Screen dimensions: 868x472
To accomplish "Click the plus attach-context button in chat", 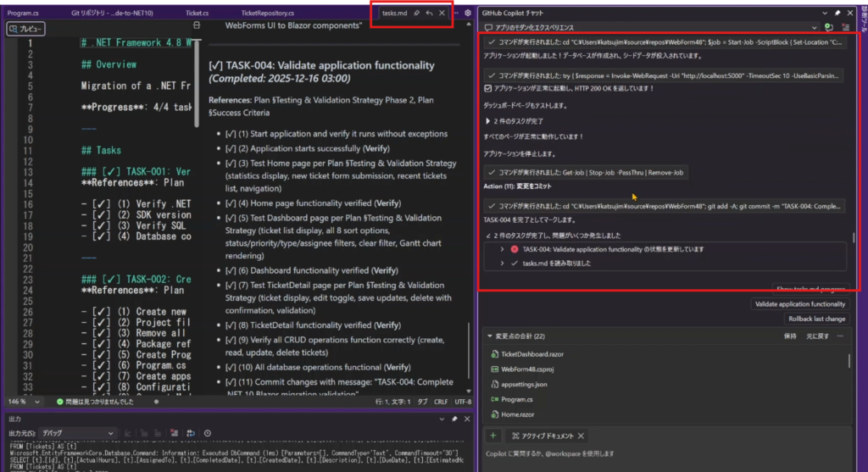I will coord(491,435).
